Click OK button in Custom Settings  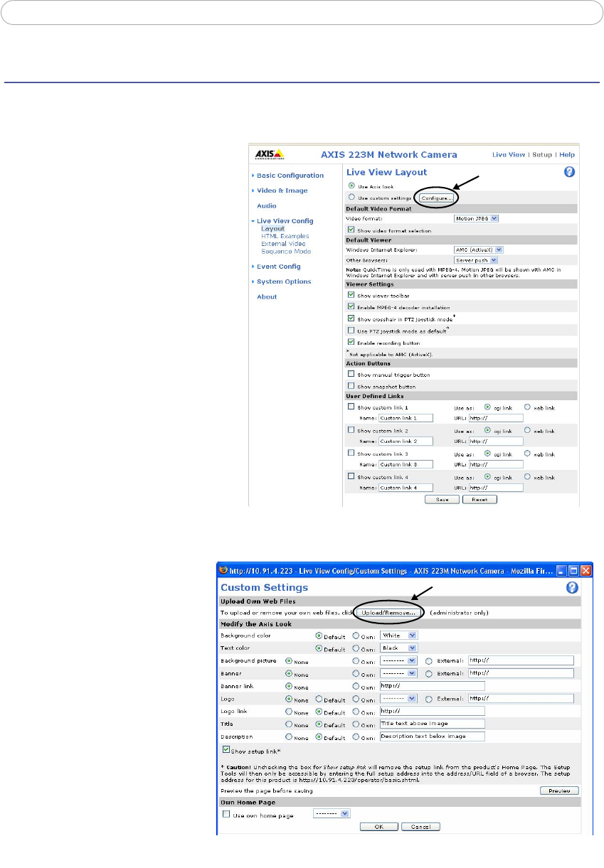(378, 827)
